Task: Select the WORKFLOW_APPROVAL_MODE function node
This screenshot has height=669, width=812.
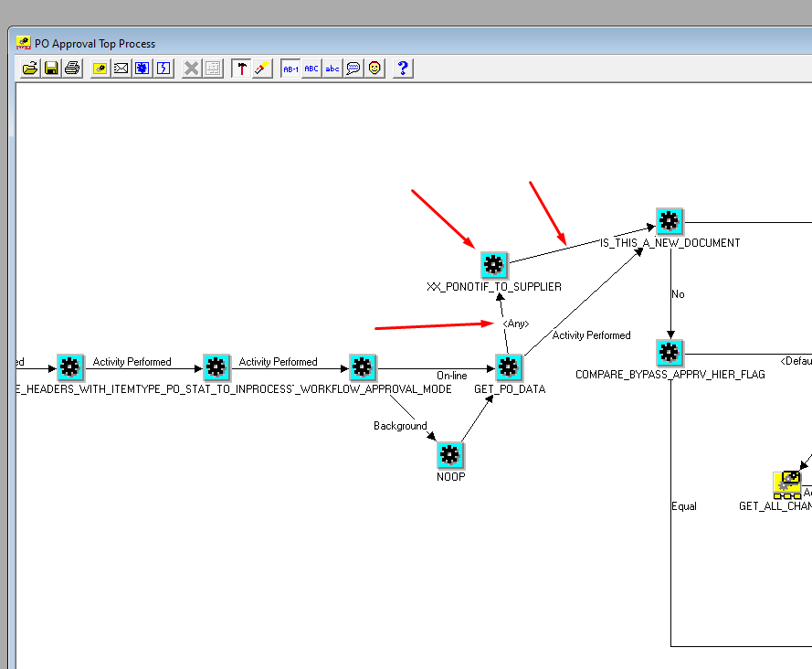Action: pos(363,367)
